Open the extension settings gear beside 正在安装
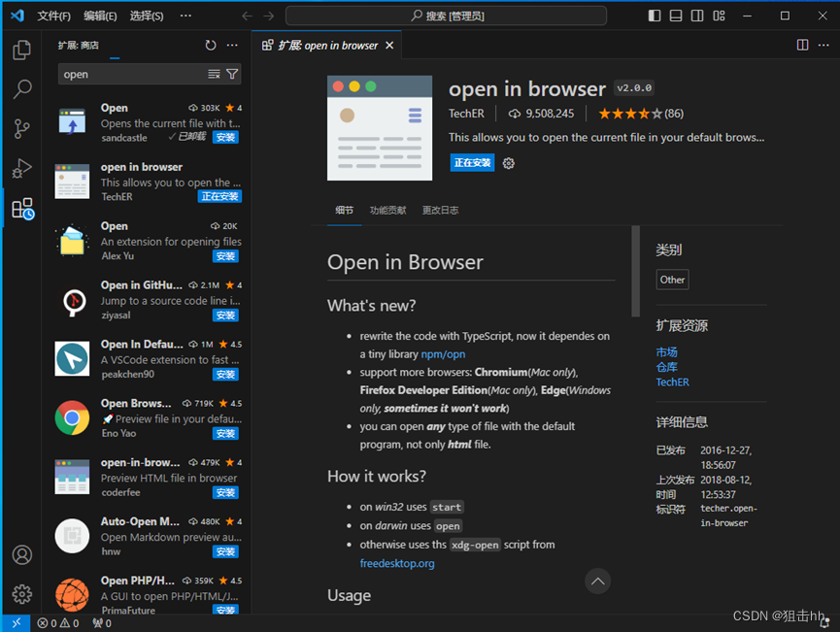Screen dimensions: 840x632 pos(509,163)
